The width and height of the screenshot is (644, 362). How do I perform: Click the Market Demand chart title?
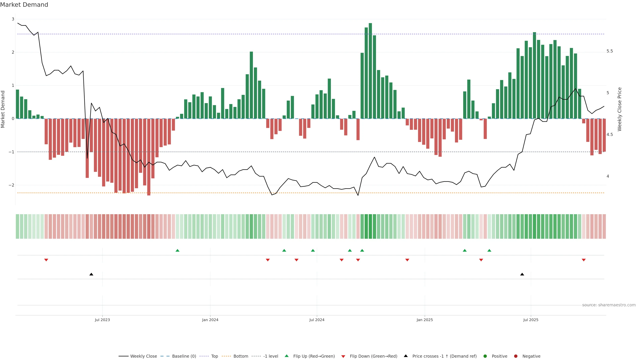24,5
